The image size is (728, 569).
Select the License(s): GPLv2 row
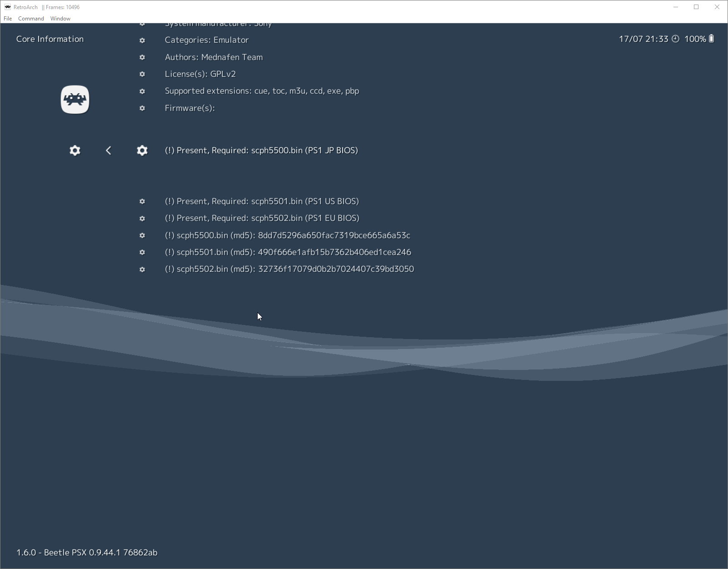click(x=200, y=74)
